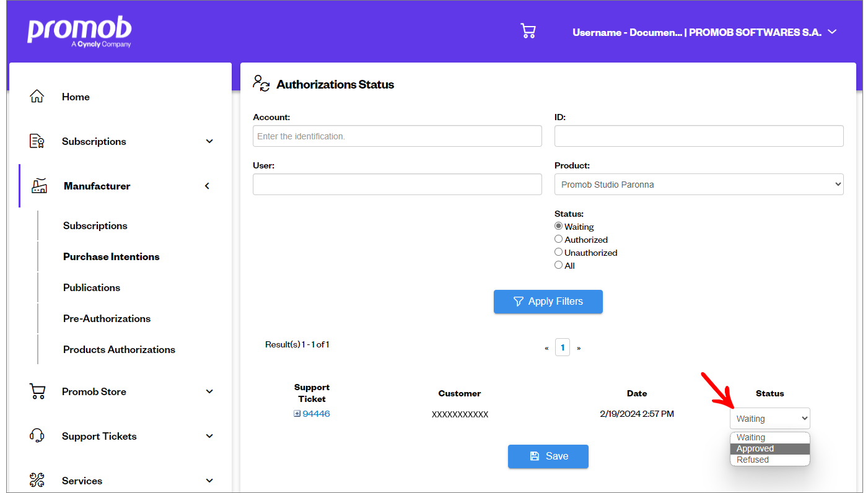Click the next page » arrow
The image size is (868, 493).
coord(579,348)
